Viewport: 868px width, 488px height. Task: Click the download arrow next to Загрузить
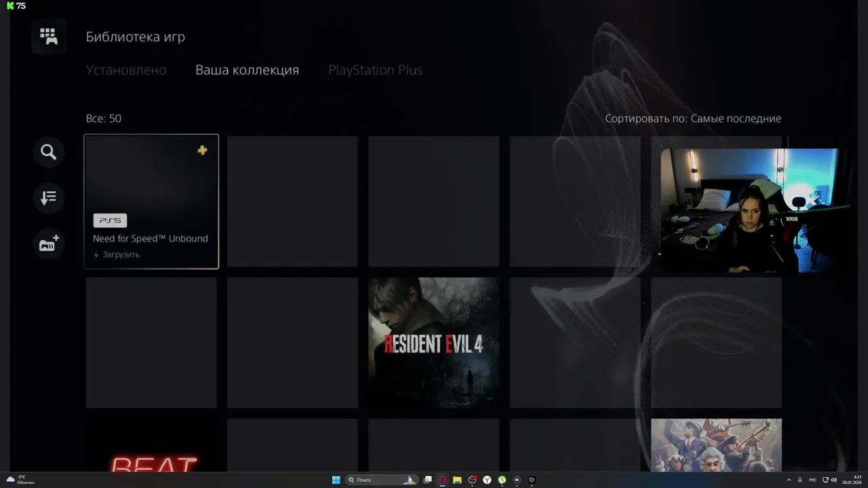click(96, 255)
